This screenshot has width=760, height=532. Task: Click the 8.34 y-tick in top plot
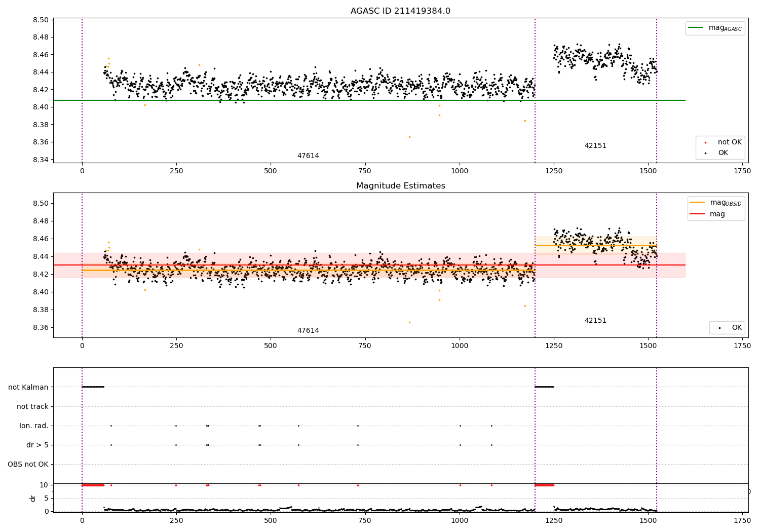click(x=40, y=160)
